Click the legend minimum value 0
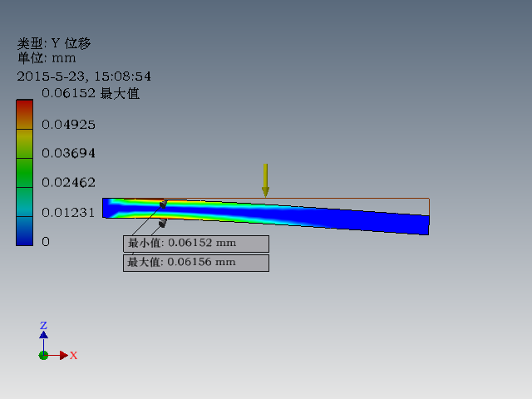This screenshot has width=532, height=399. pos(46,242)
